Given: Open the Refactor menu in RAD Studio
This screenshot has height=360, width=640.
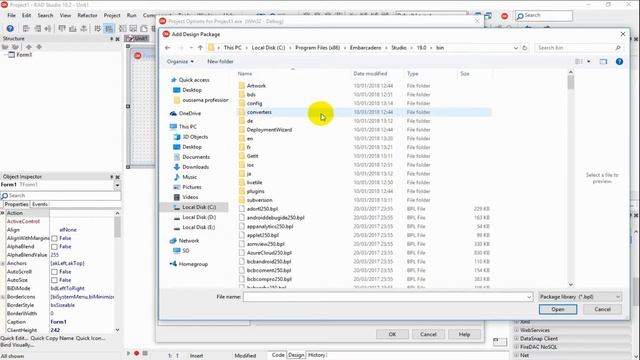Looking at the screenshot, I should [x=87, y=16].
